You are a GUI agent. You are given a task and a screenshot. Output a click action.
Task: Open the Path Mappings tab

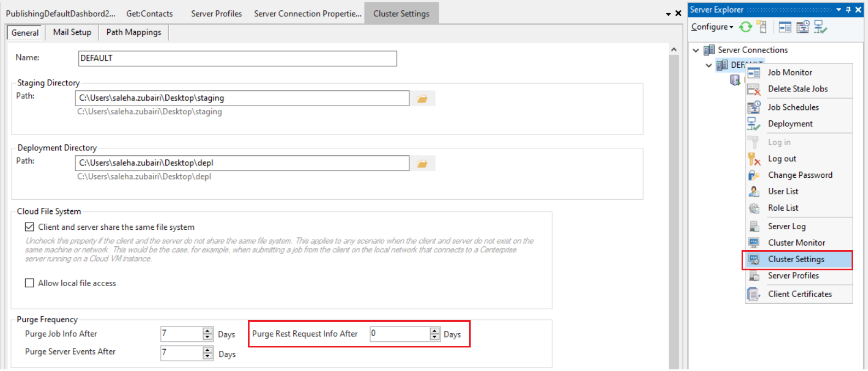(134, 32)
